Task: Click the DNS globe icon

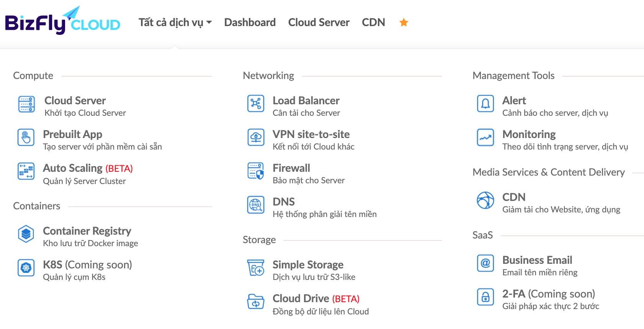Action: [256, 205]
